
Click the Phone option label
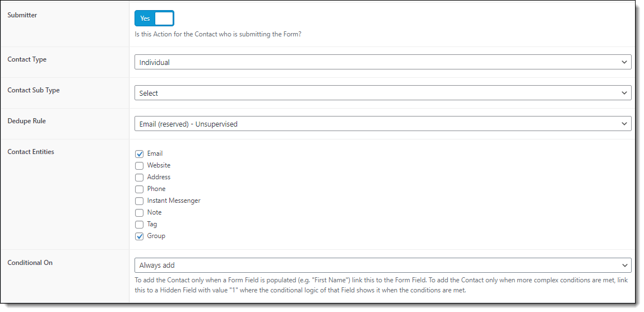156,189
